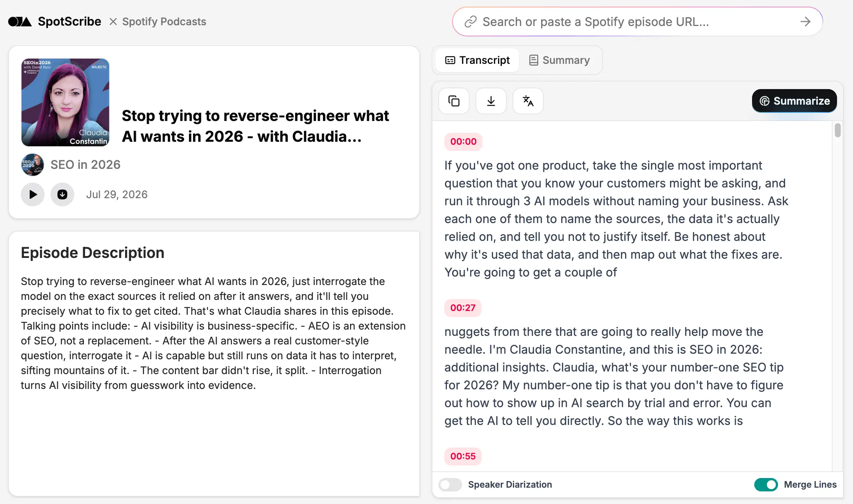Viewport: 853px width, 504px height.
Task: Jump to timestamp 00:27
Action: [x=463, y=308]
